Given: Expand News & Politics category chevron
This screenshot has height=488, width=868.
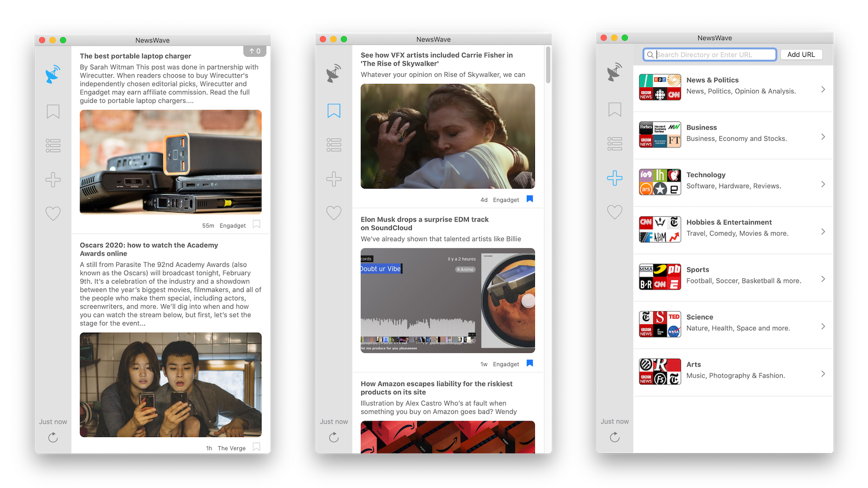Looking at the screenshot, I should (x=823, y=89).
